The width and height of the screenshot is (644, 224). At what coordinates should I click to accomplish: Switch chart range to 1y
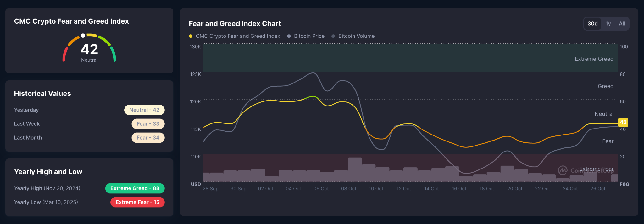coord(608,24)
